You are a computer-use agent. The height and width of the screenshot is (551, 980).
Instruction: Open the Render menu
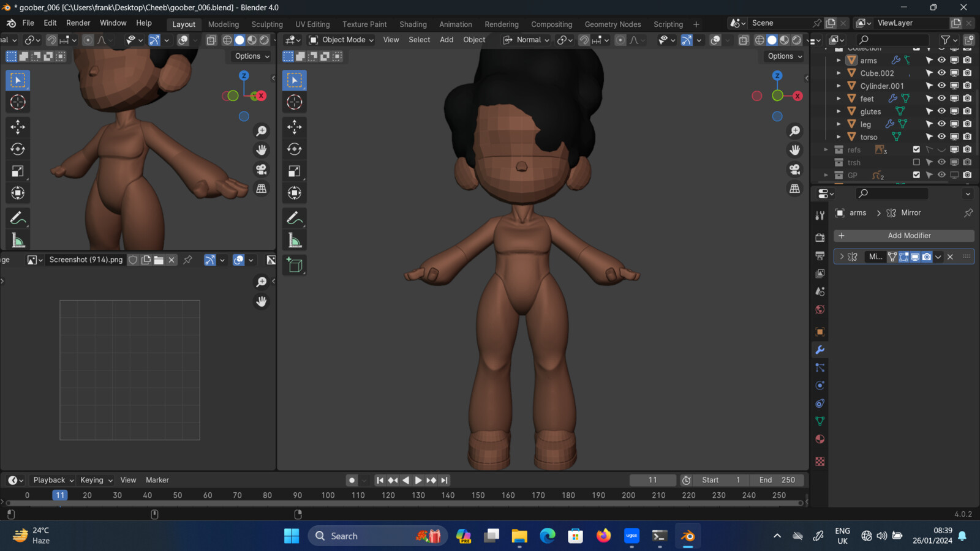[78, 23]
